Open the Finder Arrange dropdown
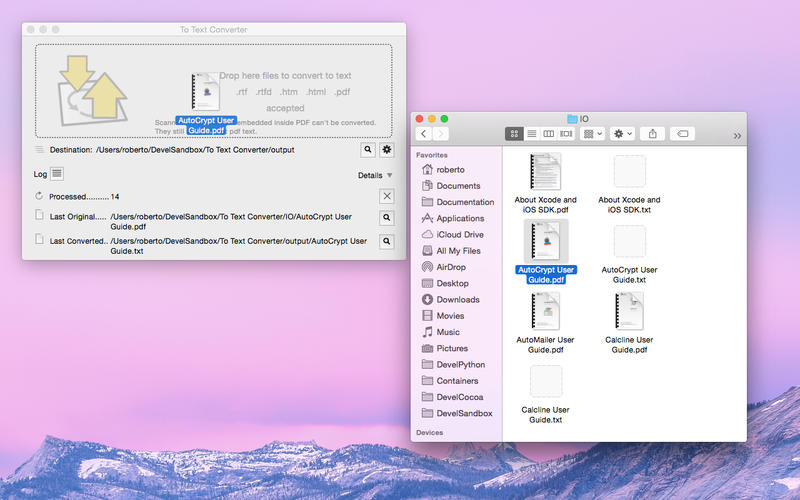The image size is (800, 500). pos(593,133)
